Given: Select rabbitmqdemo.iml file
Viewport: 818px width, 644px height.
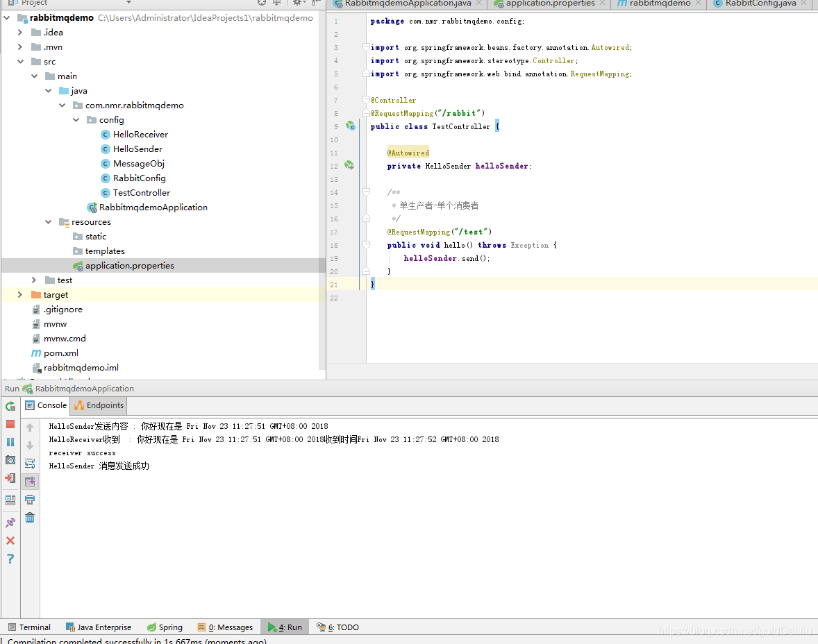Looking at the screenshot, I should tap(76, 368).
